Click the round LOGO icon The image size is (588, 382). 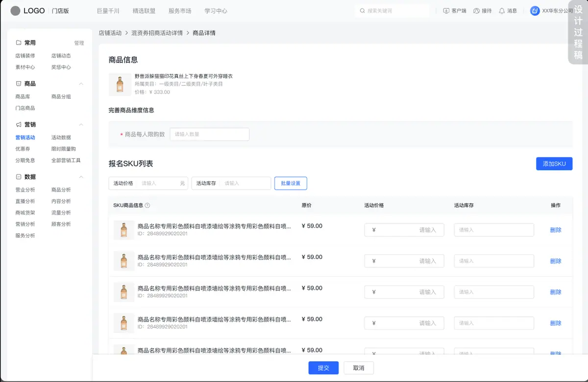[x=16, y=11]
